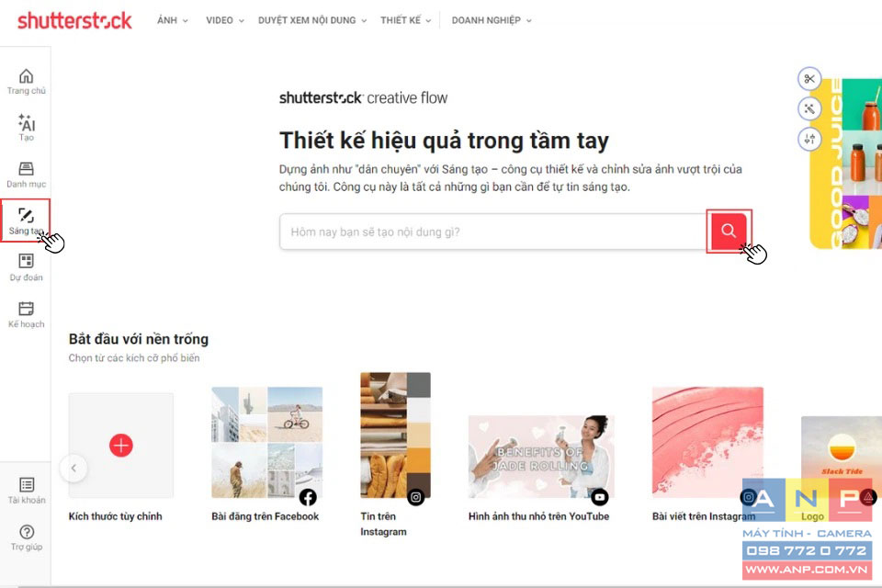Expand the VIDEO dropdown menu
Screen dimensions: 882x588
(225, 20)
